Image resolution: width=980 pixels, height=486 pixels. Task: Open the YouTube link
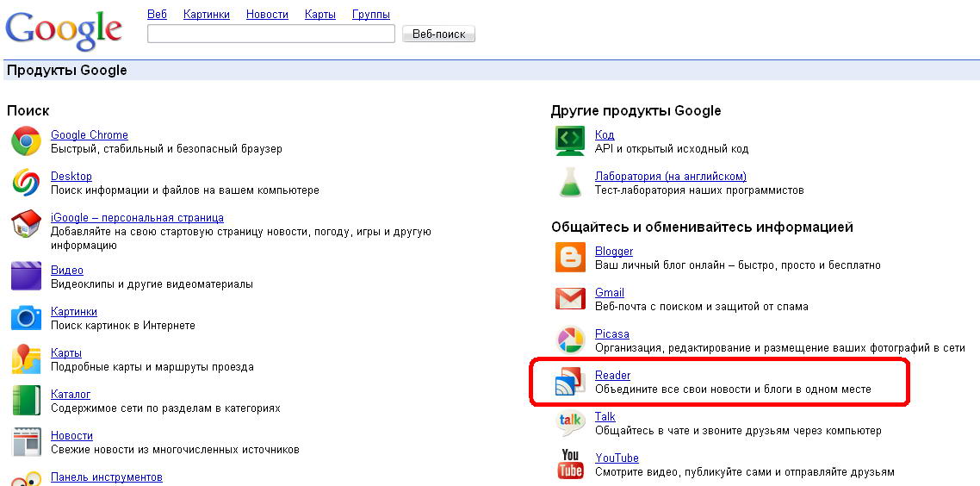click(617, 458)
